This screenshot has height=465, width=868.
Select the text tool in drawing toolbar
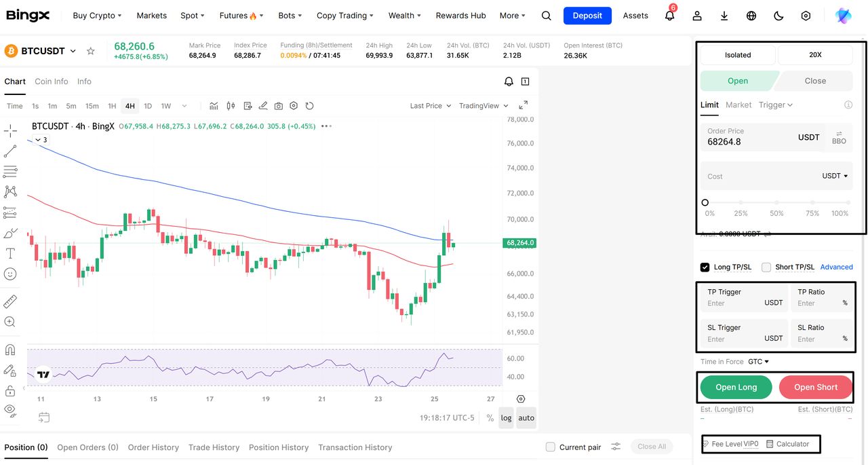click(10, 253)
